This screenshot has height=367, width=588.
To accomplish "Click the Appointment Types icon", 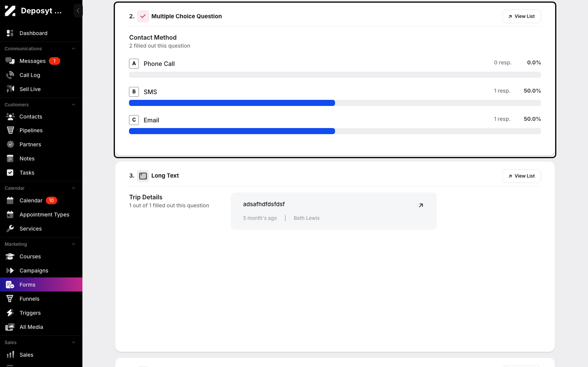I will click(x=10, y=215).
